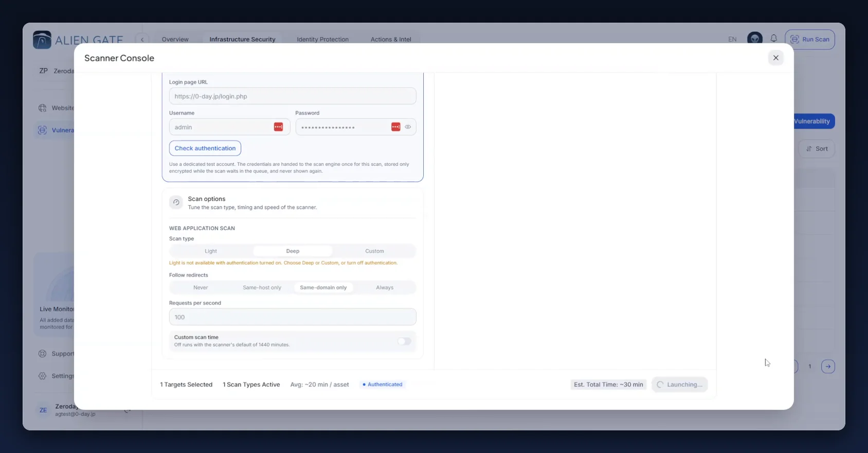Open the Actions & Intel tab
This screenshot has width=868, height=453.
391,39
